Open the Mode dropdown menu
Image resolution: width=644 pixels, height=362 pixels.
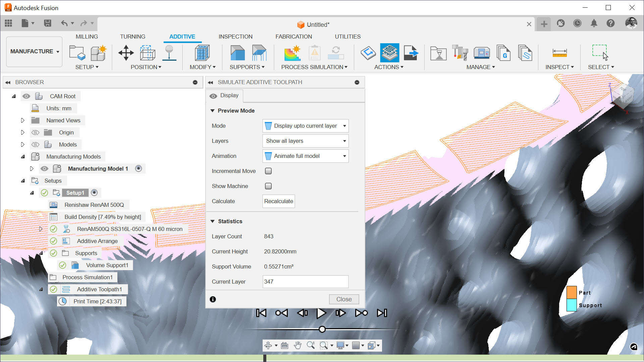point(305,126)
